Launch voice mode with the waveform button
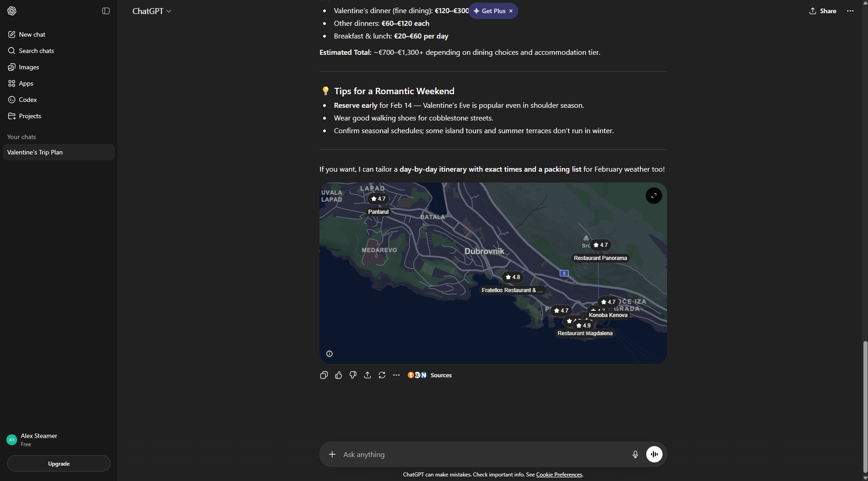The width and height of the screenshot is (868, 481). click(654, 454)
